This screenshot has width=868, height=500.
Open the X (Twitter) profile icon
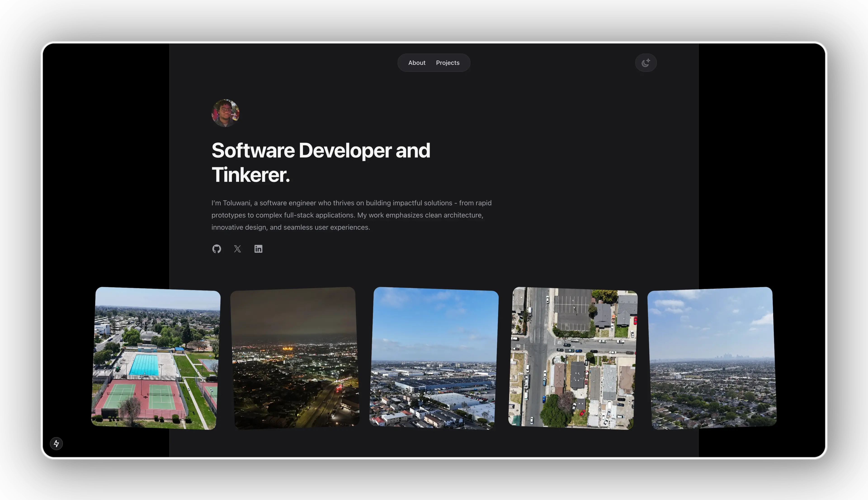coord(237,249)
